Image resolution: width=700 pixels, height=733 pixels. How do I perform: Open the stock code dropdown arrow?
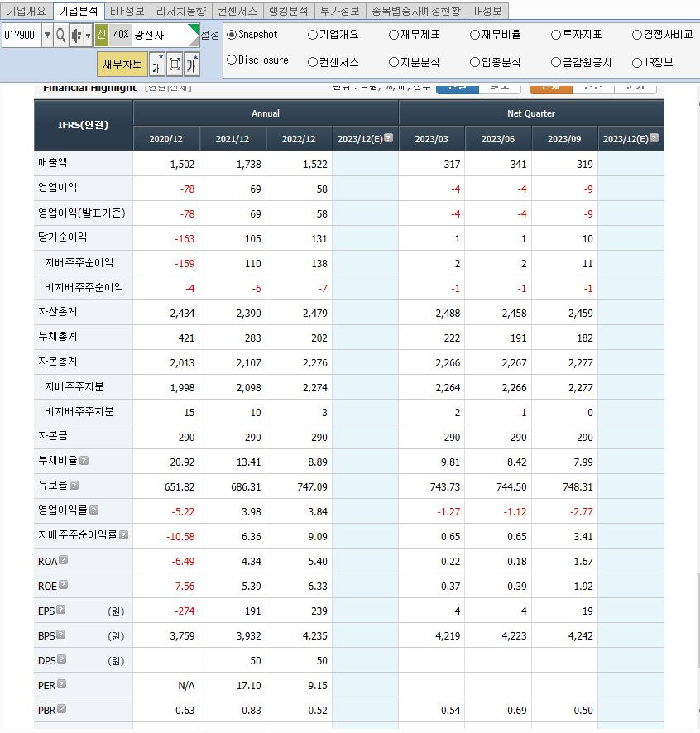pos(47,34)
